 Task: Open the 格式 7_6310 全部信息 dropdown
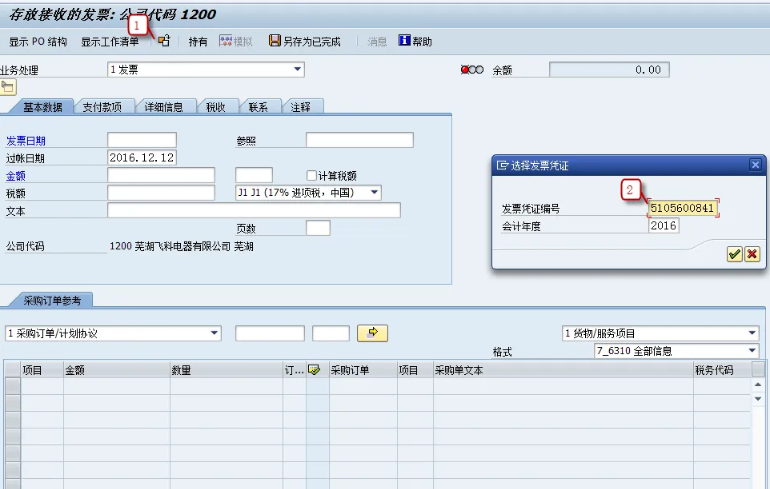(x=752, y=351)
